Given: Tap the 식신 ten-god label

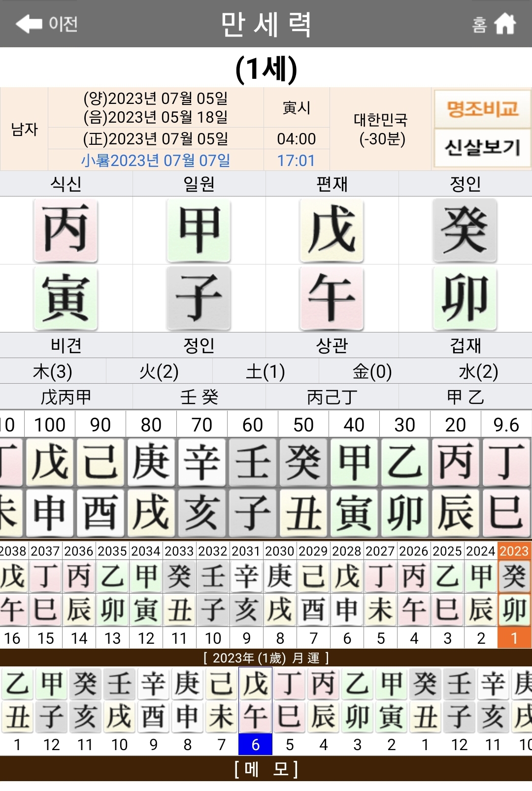Looking at the screenshot, I should (x=66, y=184).
